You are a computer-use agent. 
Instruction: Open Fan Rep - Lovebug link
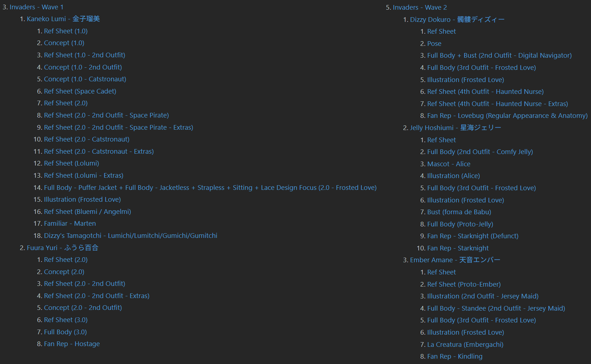click(507, 115)
